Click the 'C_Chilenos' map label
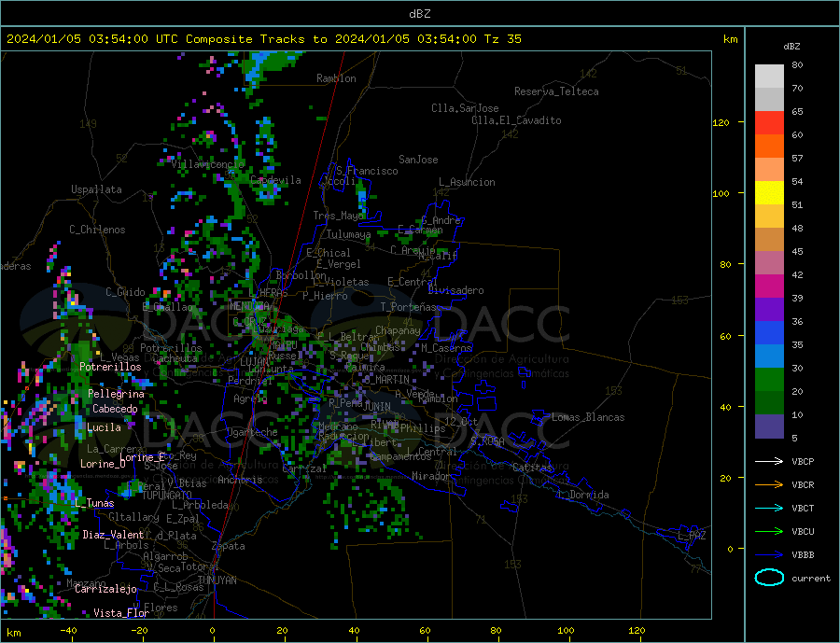Screen dimensions: 840x643 click(97, 230)
